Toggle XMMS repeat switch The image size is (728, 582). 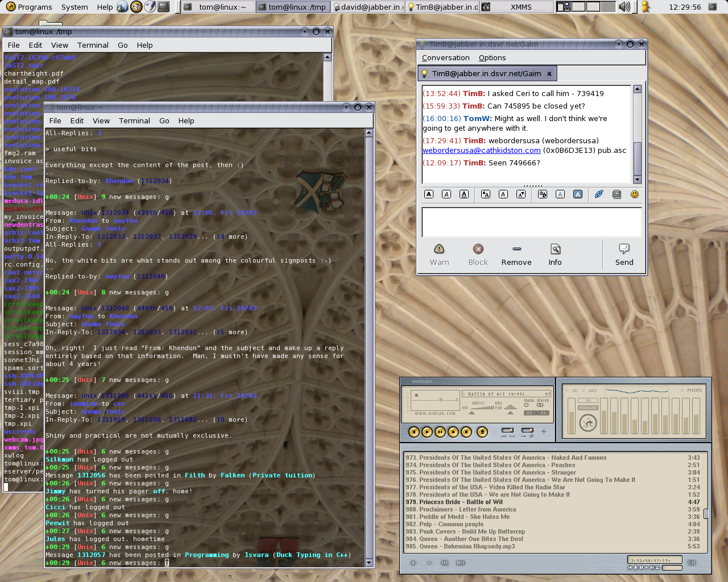527,430
